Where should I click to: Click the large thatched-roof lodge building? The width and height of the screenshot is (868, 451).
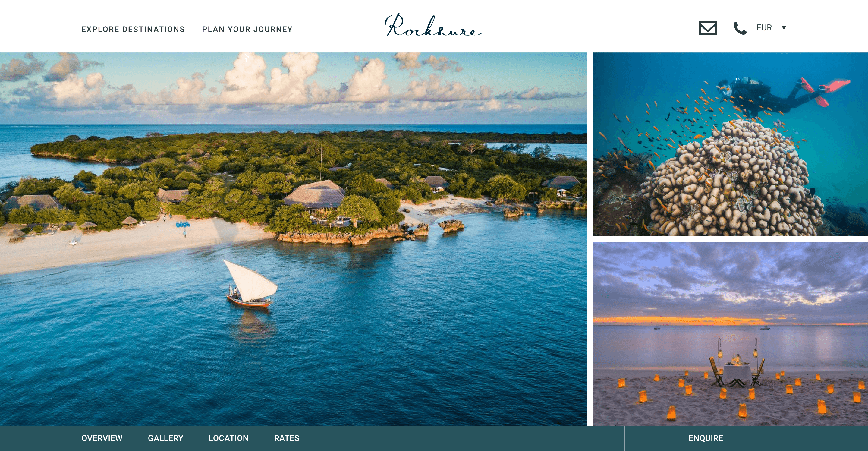pyautogui.click(x=315, y=195)
